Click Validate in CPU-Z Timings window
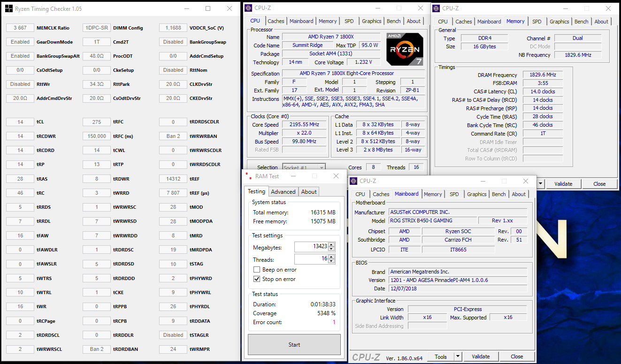This screenshot has width=621, height=364. tap(563, 184)
